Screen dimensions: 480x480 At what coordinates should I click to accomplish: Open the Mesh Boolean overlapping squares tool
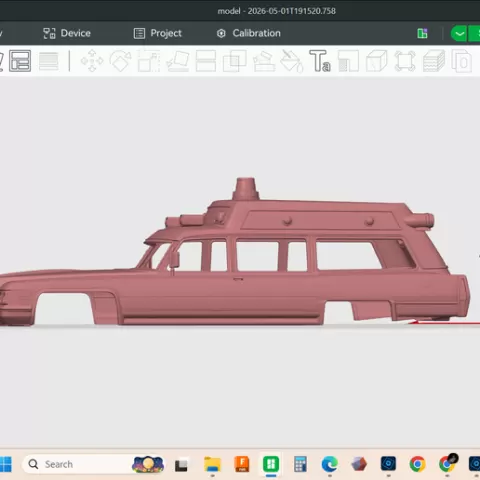click(x=234, y=61)
